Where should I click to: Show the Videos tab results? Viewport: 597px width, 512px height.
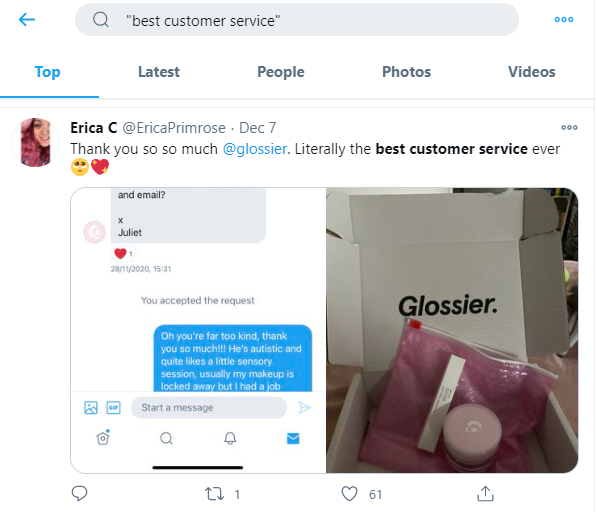tap(532, 72)
